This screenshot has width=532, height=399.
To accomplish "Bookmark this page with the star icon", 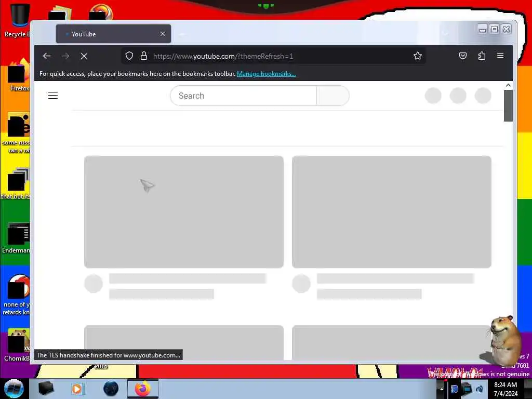I will pos(418,56).
